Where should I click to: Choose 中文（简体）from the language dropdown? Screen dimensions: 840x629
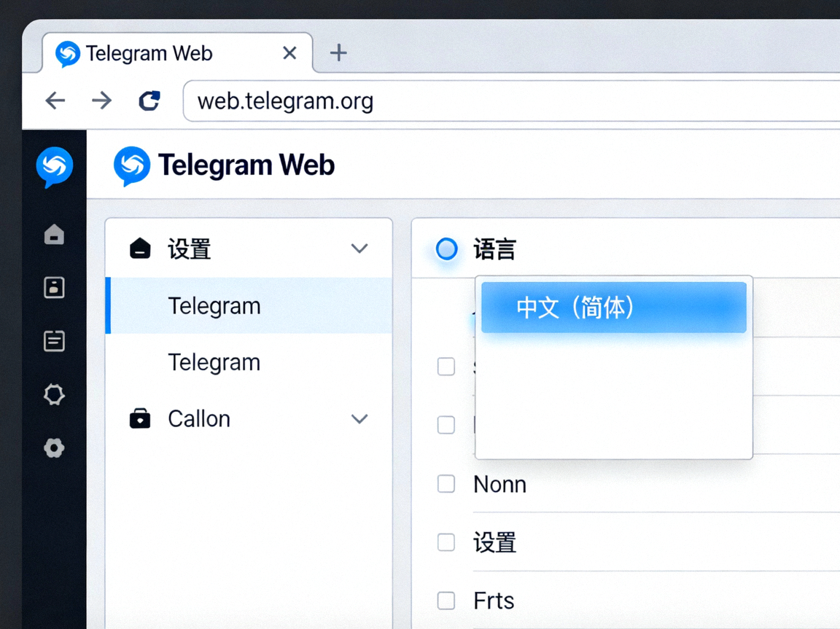tap(613, 307)
